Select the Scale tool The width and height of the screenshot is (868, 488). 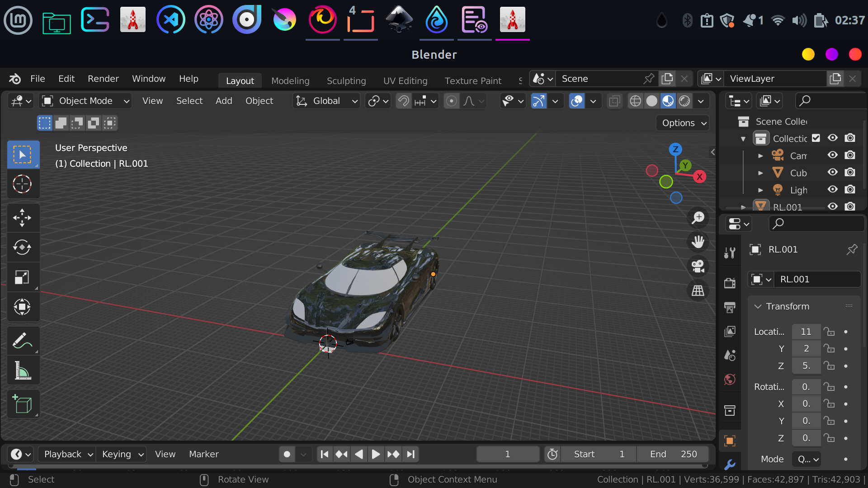coord(23,277)
